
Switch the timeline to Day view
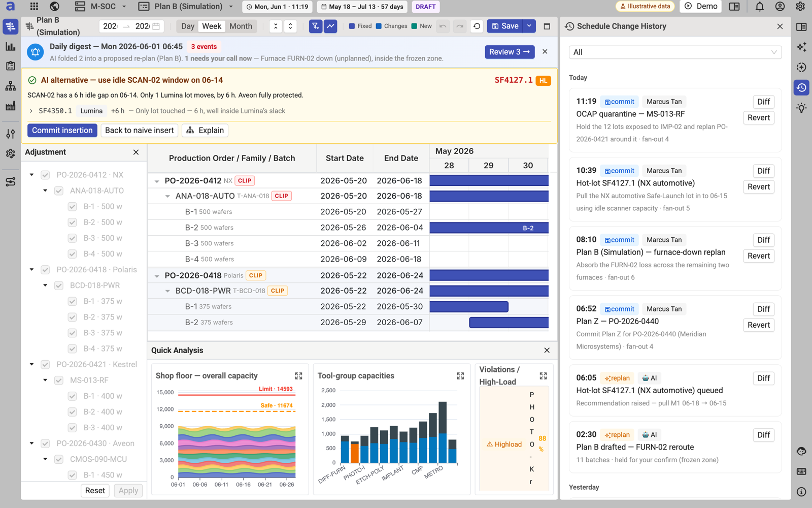click(188, 26)
